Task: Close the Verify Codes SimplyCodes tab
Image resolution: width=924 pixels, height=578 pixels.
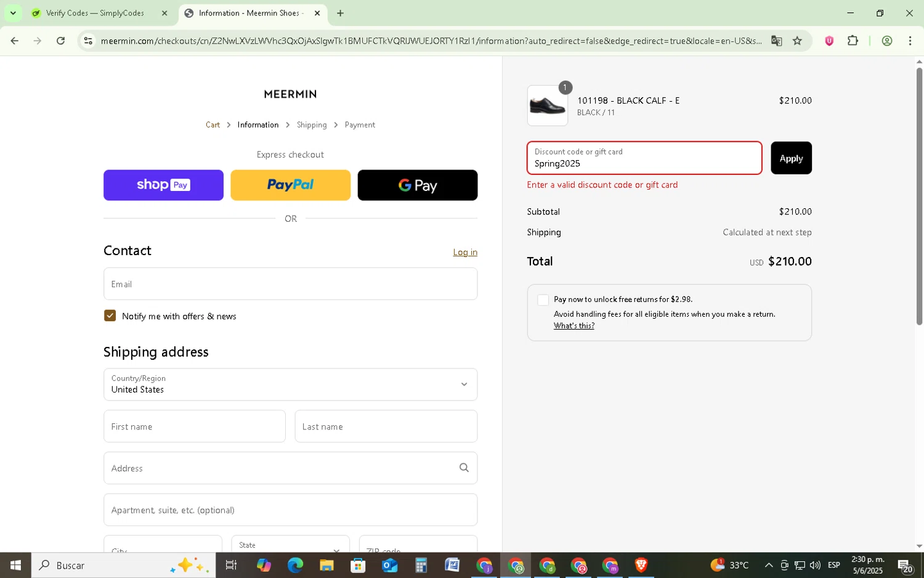Action: (164, 13)
